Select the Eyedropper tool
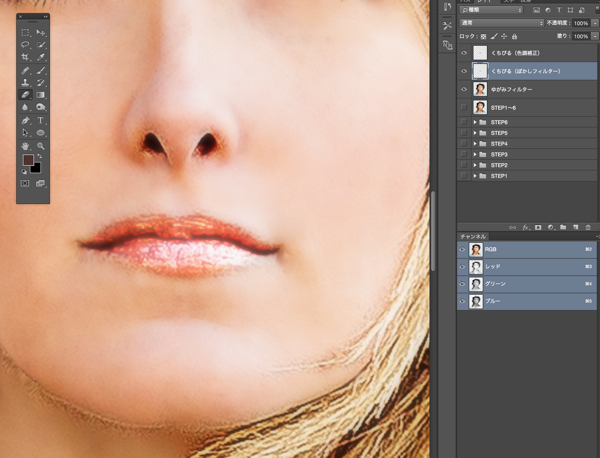The image size is (600, 458). click(41, 57)
